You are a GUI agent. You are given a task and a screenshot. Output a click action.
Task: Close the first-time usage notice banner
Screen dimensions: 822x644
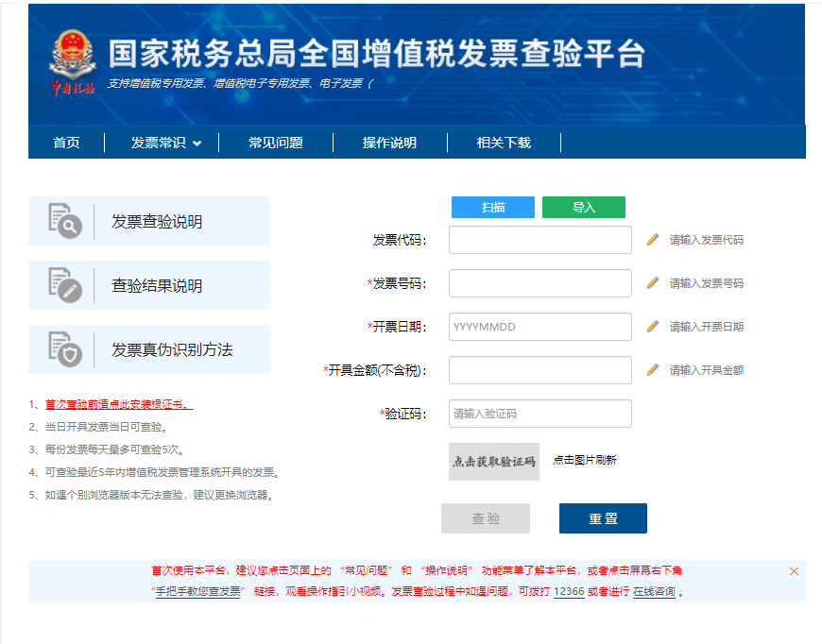pyautogui.click(x=794, y=571)
